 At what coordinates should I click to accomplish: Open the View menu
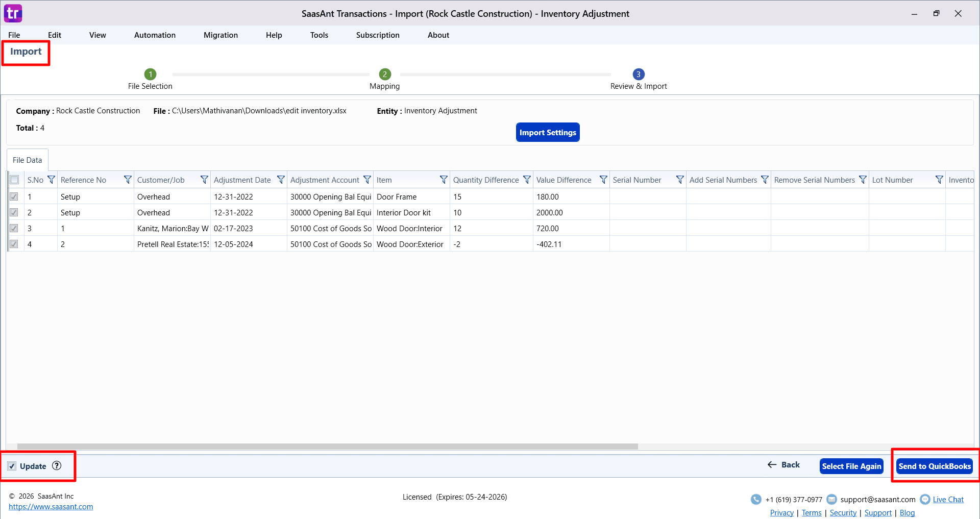pos(97,35)
